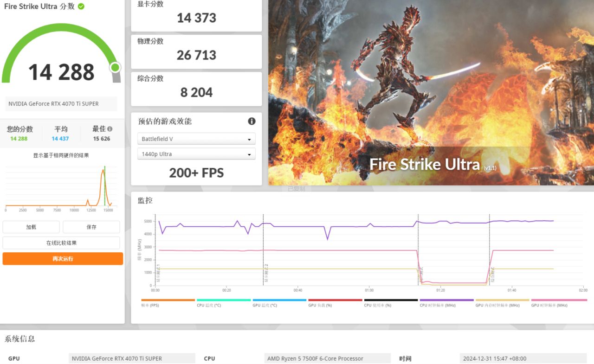Click the 显卡测试 2 marker in the chart
594x364 pixels.
[266, 274]
